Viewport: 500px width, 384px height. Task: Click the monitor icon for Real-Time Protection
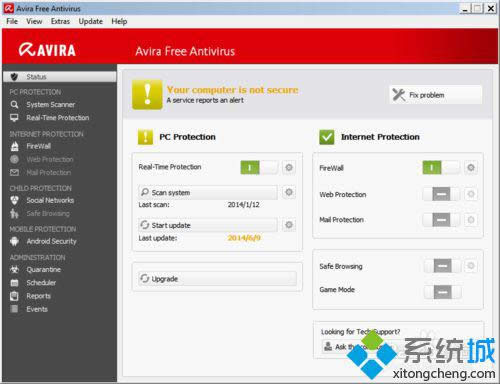click(14, 118)
